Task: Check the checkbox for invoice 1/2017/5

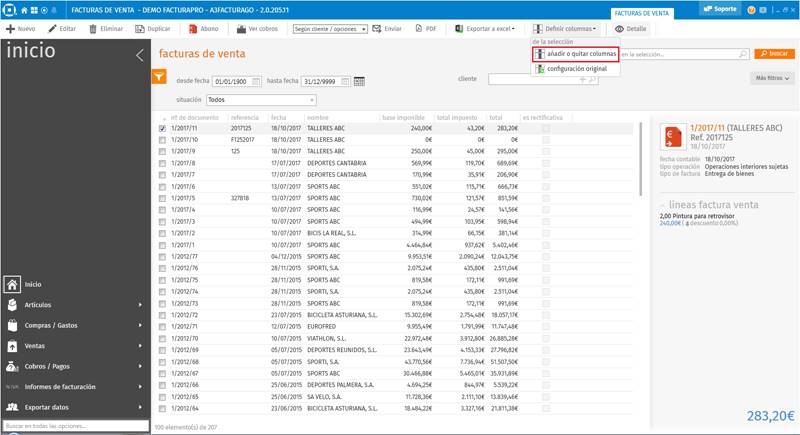Action: point(162,198)
